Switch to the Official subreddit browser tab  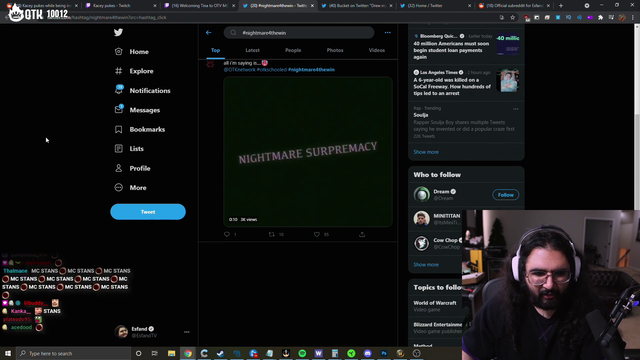coord(514,6)
